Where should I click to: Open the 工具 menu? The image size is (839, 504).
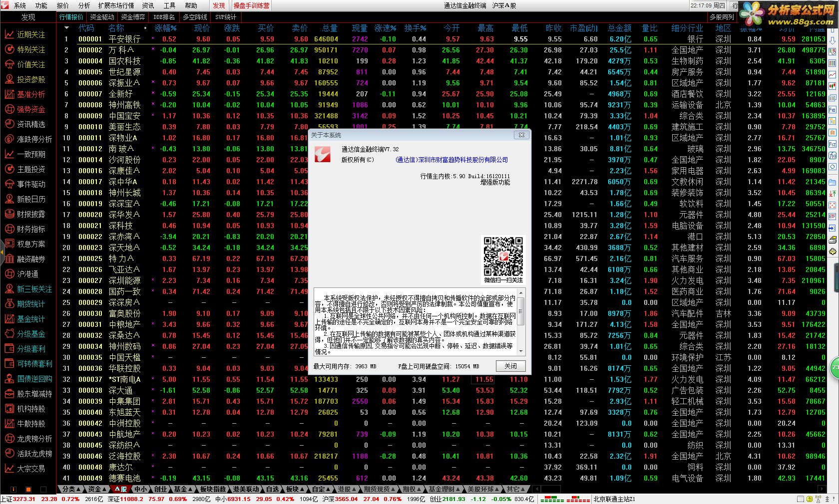coord(169,5)
